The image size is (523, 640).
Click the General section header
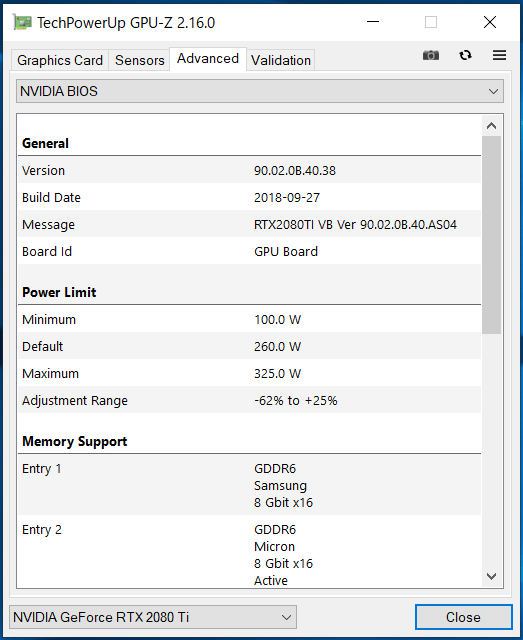(45, 143)
